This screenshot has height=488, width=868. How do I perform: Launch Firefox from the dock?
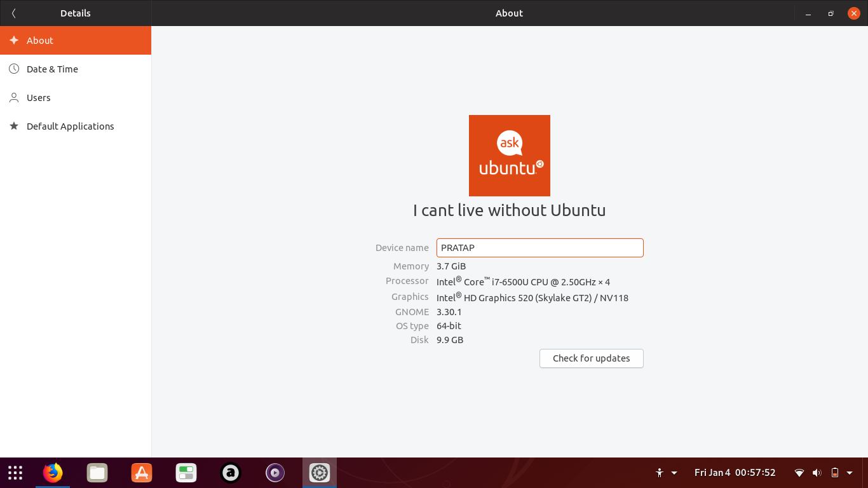pyautogui.click(x=52, y=473)
